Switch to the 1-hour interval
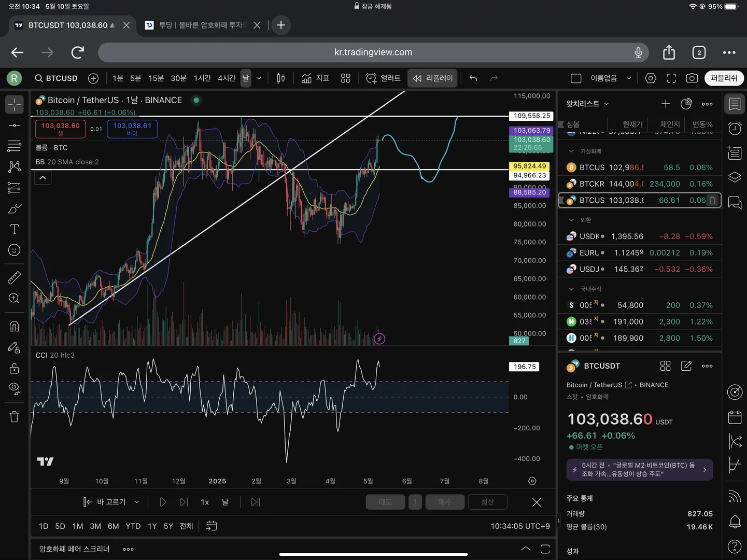This screenshot has width=747, height=560. tap(202, 78)
